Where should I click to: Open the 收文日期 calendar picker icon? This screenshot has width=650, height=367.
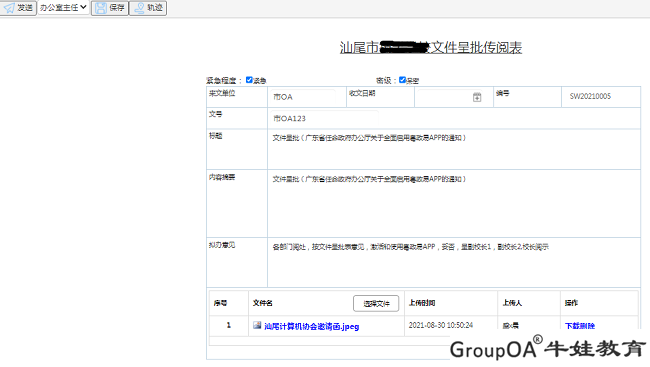pos(477,97)
